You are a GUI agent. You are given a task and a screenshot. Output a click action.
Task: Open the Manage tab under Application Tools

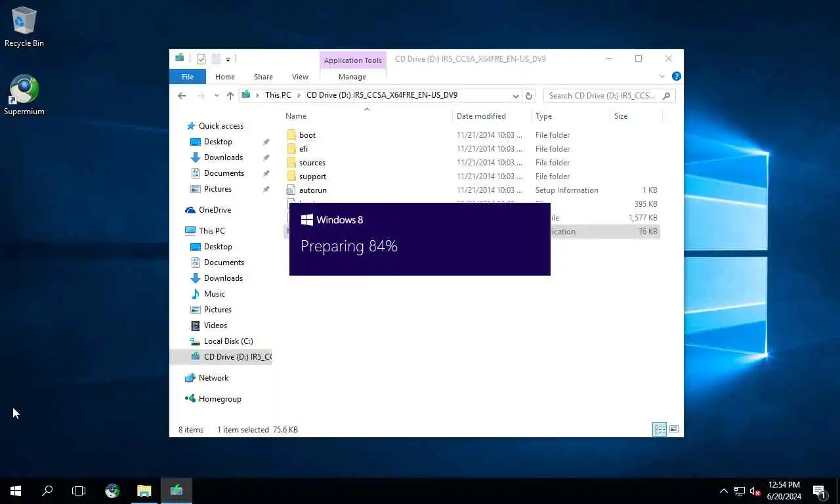352,77
